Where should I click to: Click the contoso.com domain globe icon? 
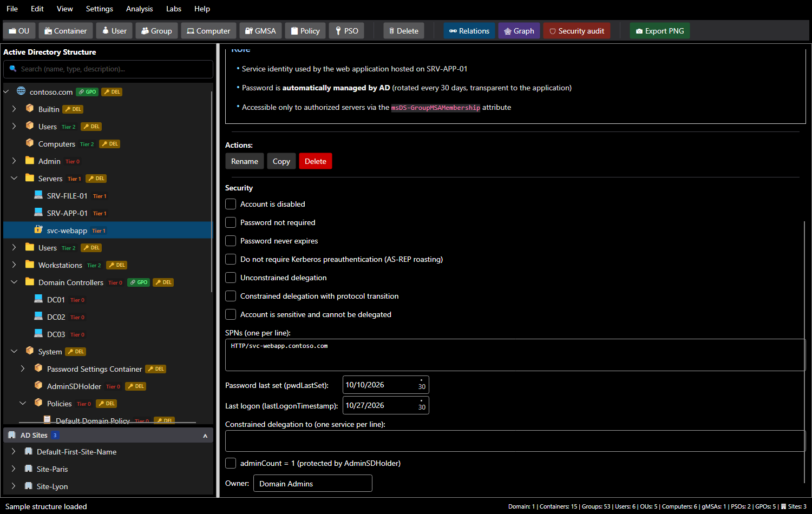[x=21, y=91]
